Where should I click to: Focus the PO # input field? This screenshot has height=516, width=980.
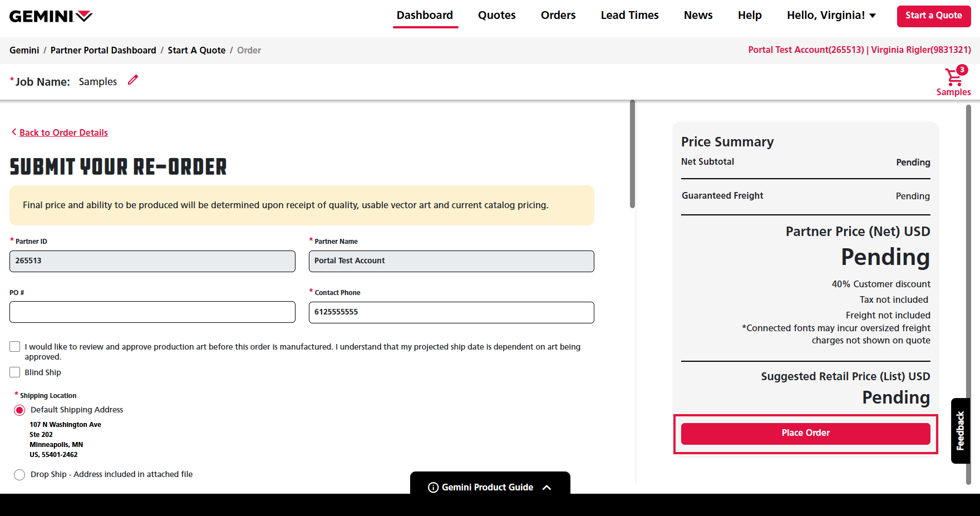[152, 312]
